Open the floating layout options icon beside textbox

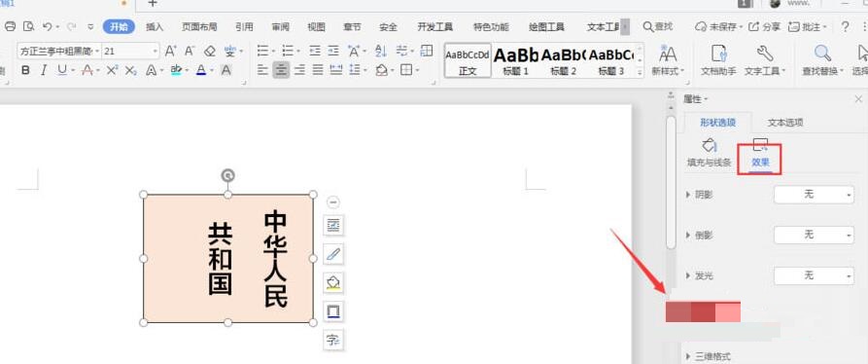point(333,226)
